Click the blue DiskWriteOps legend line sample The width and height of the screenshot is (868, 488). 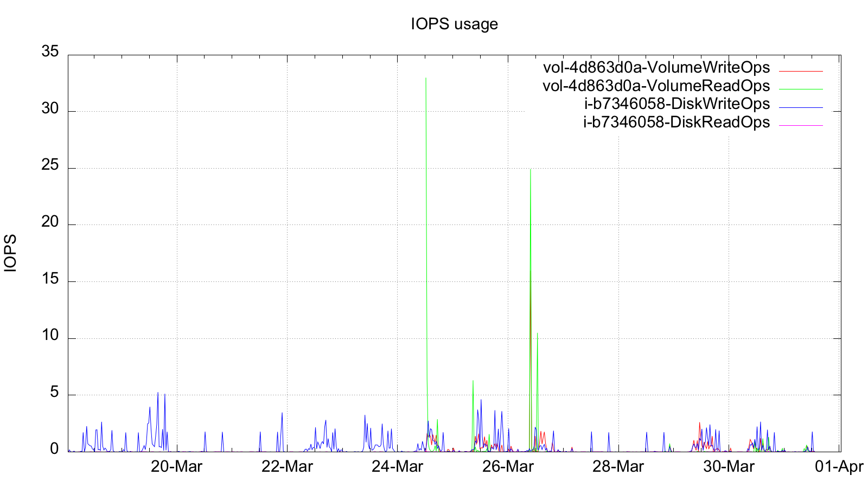pos(801,107)
